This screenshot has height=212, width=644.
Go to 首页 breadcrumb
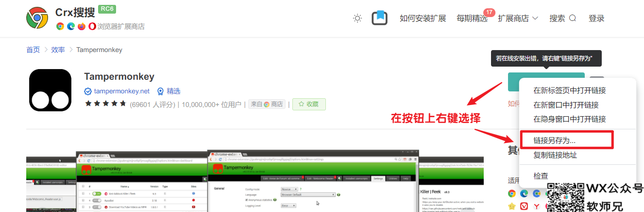click(33, 50)
